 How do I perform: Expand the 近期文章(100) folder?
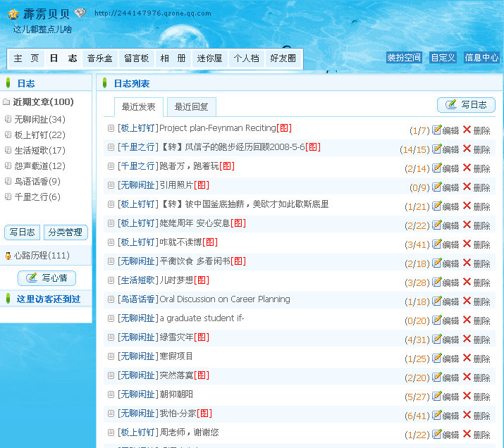pyautogui.click(x=6, y=102)
